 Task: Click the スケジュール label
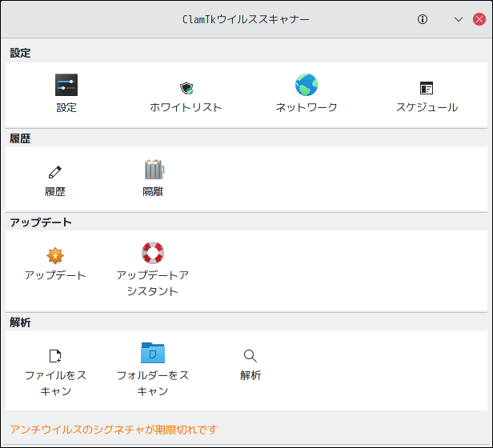tap(427, 107)
